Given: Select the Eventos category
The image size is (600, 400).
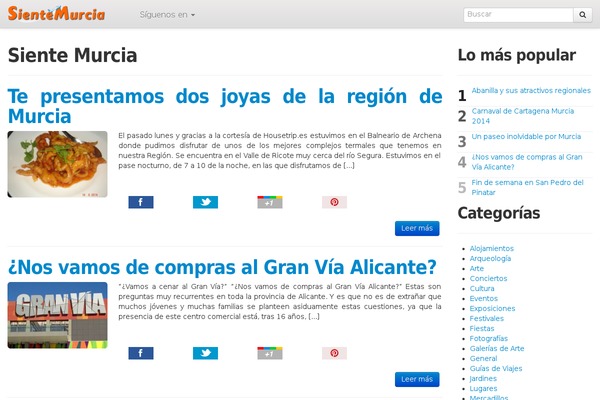Looking at the screenshot, I should [484, 298].
